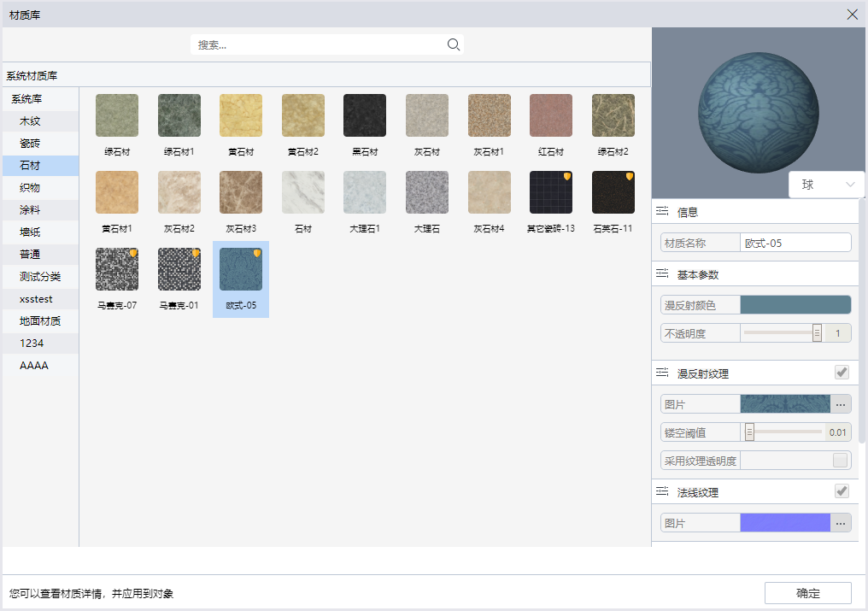Viewport: 868px width, 611px height.
Task: Browse image for 漫反射纹理 via ellipsis button
Action: point(841,404)
